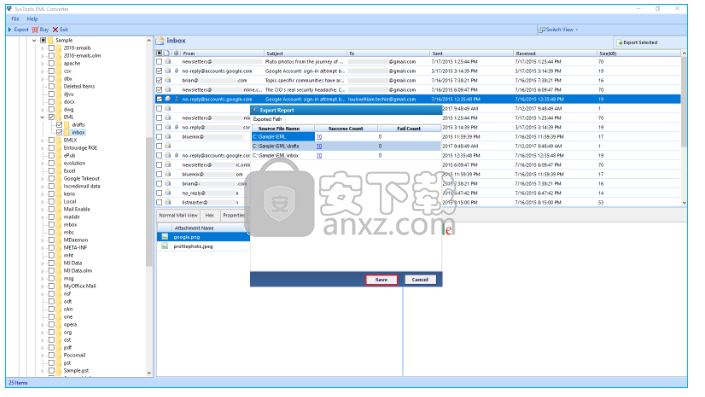
Task: Click the SysTools EML Converter app icon
Action: click(x=9, y=9)
